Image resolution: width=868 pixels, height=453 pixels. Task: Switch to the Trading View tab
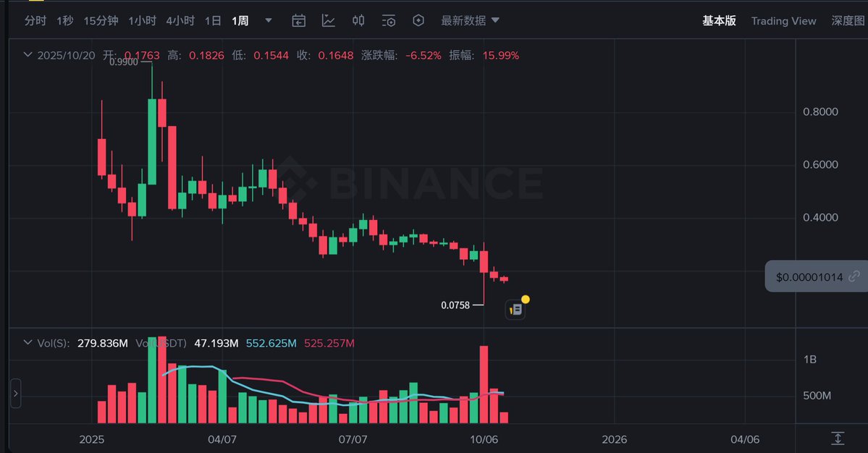[783, 21]
